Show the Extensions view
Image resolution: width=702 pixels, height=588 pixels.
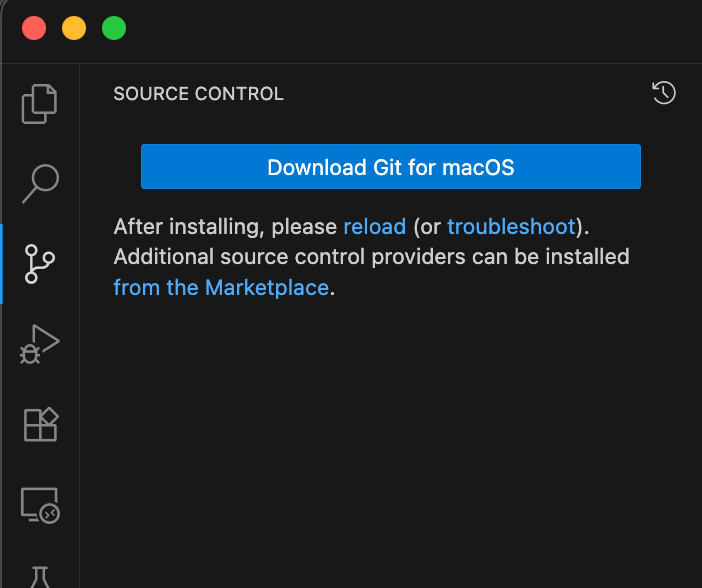tap(40, 425)
